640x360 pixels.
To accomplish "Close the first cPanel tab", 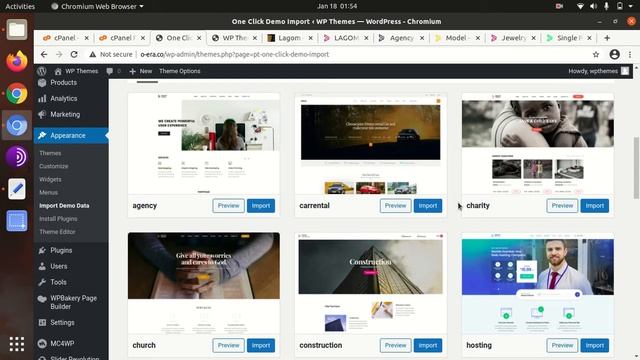I will (87, 38).
